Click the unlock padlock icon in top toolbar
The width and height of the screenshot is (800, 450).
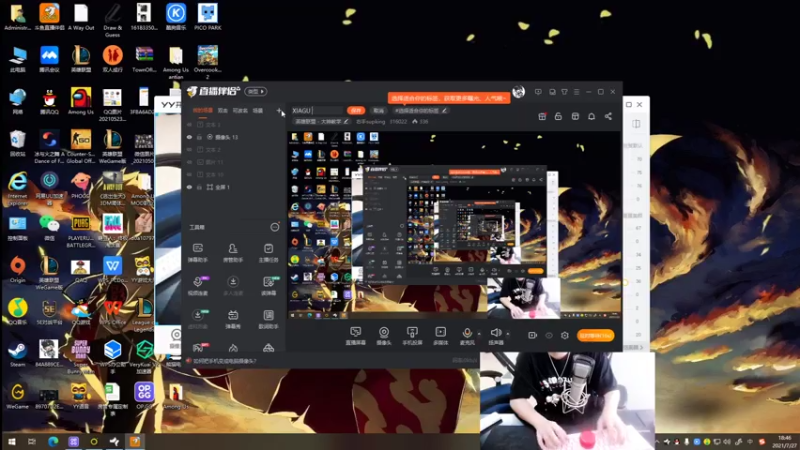click(558, 116)
